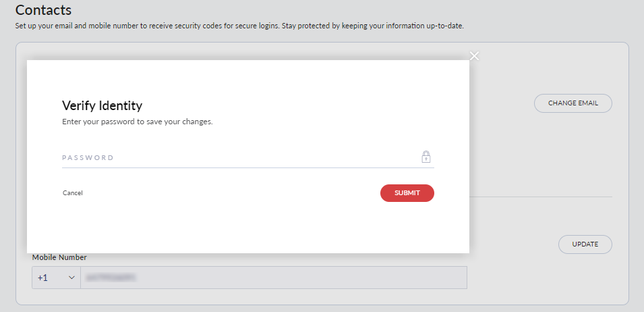Click the Contacts page title

pyautogui.click(x=43, y=10)
